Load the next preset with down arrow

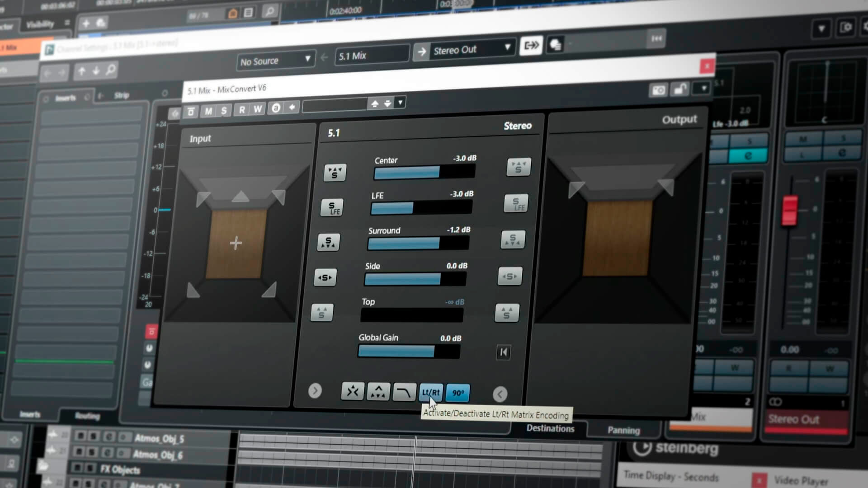pos(387,103)
